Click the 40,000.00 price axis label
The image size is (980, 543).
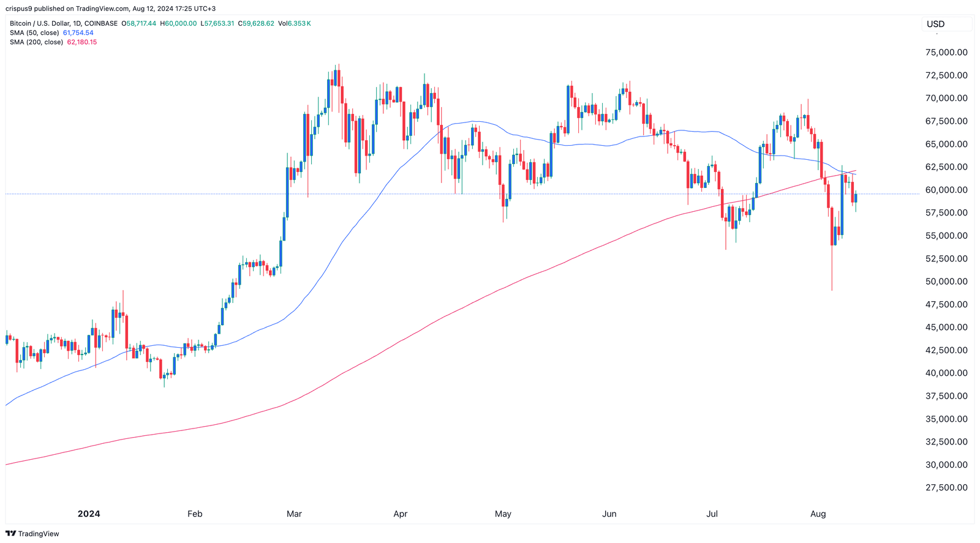[946, 373]
